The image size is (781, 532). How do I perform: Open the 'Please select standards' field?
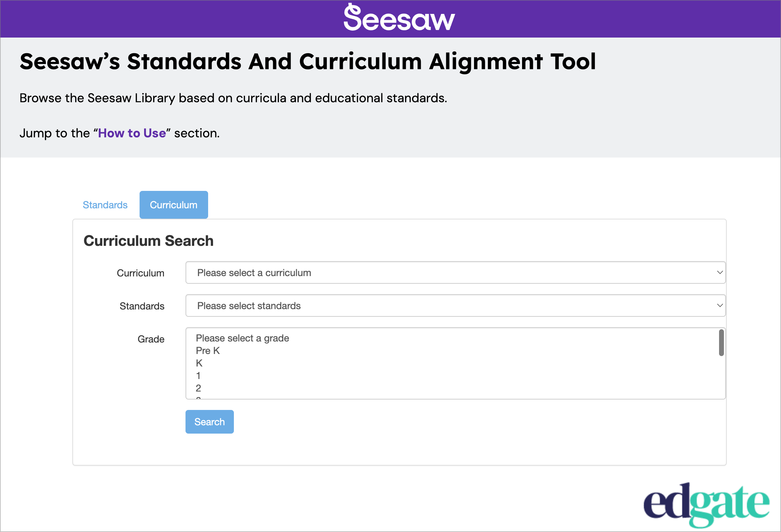[452, 306]
